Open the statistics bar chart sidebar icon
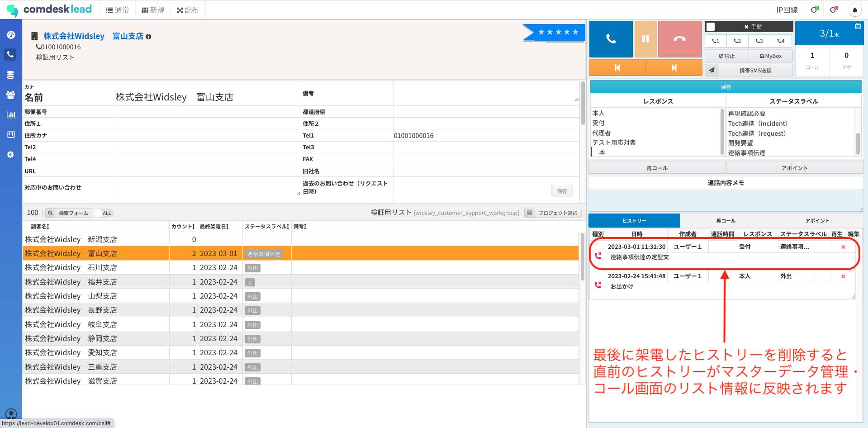 (11, 115)
